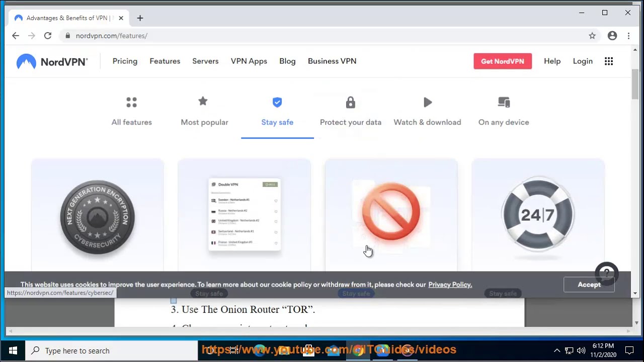Go back to the previous page
The height and width of the screenshot is (362, 644).
[16, 36]
